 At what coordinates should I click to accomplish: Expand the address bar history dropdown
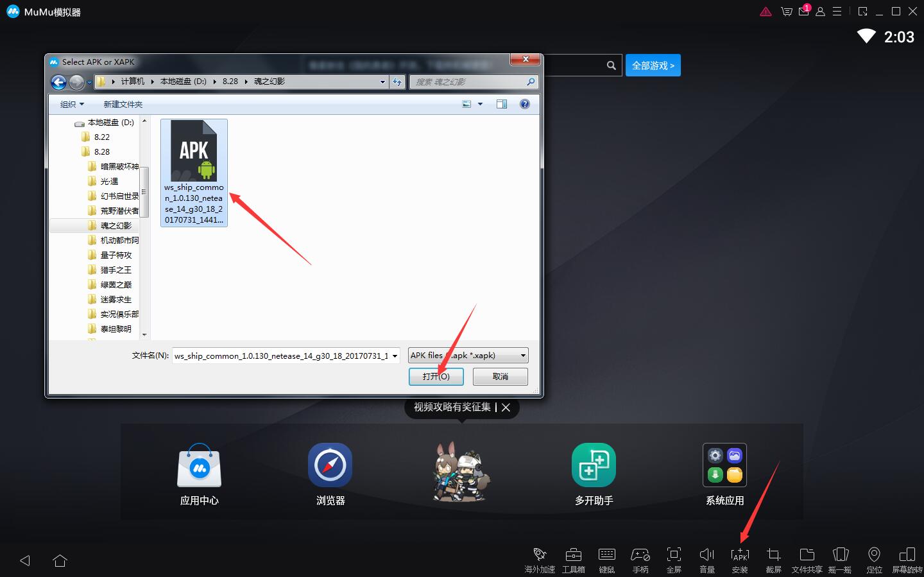(x=383, y=82)
